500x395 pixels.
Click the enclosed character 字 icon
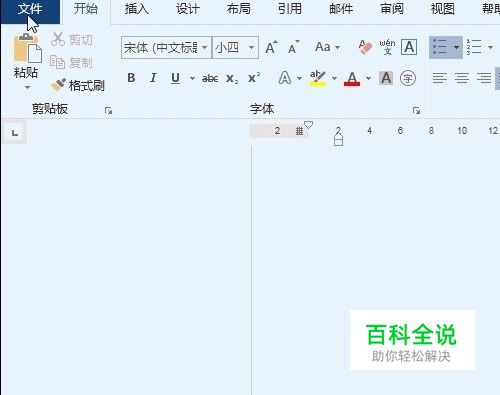[408, 78]
